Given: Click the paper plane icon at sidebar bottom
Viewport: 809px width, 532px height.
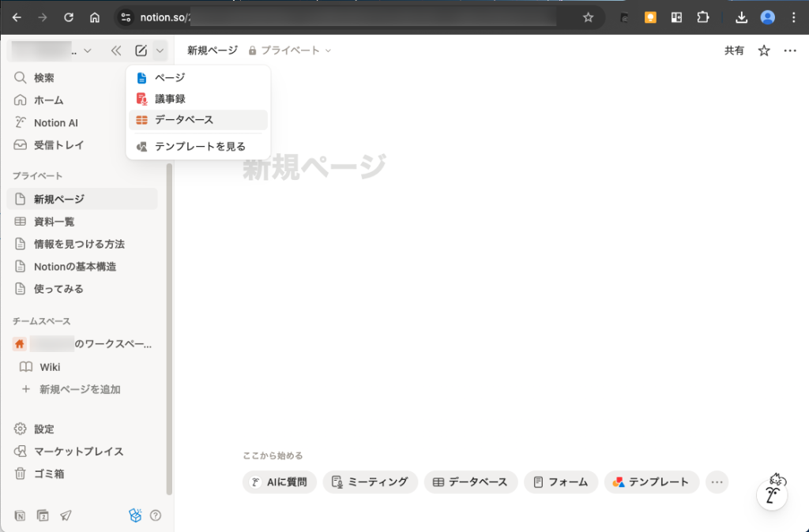Looking at the screenshot, I should click(x=66, y=515).
